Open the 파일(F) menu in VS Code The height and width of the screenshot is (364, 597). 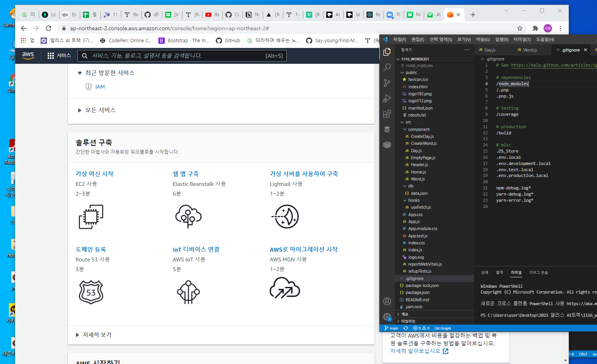[399, 39]
